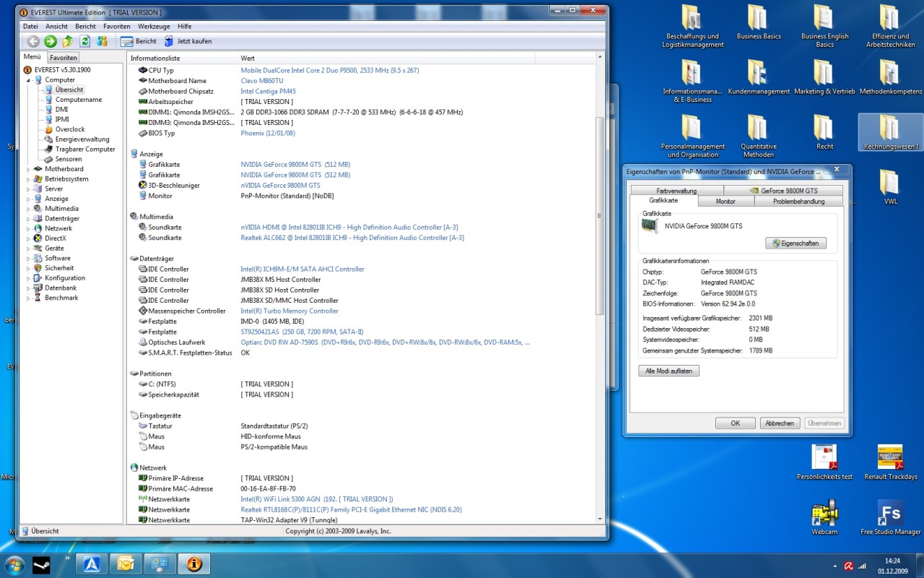Open the VWL desktop folder
The width and height of the screenshot is (924, 578).
click(890, 187)
